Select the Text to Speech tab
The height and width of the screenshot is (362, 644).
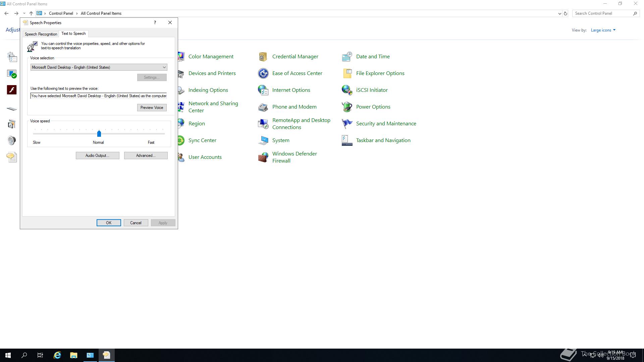tap(73, 34)
